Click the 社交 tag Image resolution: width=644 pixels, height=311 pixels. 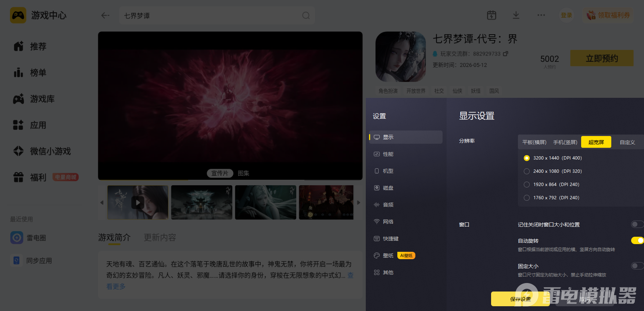[x=439, y=91]
